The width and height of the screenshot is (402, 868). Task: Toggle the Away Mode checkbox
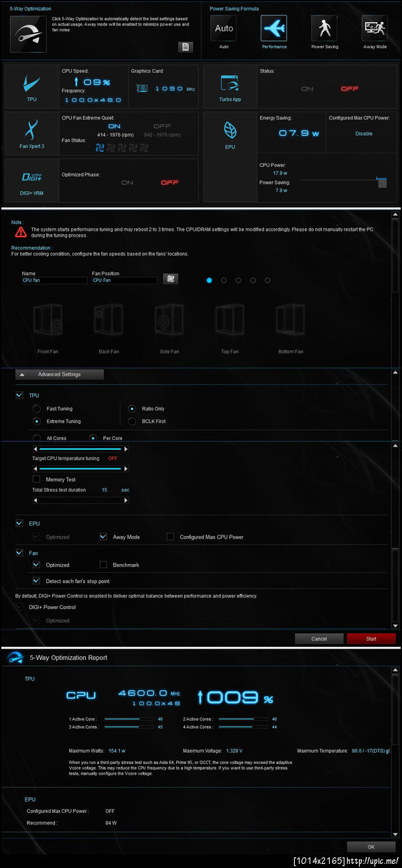click(x=103, y=537)
